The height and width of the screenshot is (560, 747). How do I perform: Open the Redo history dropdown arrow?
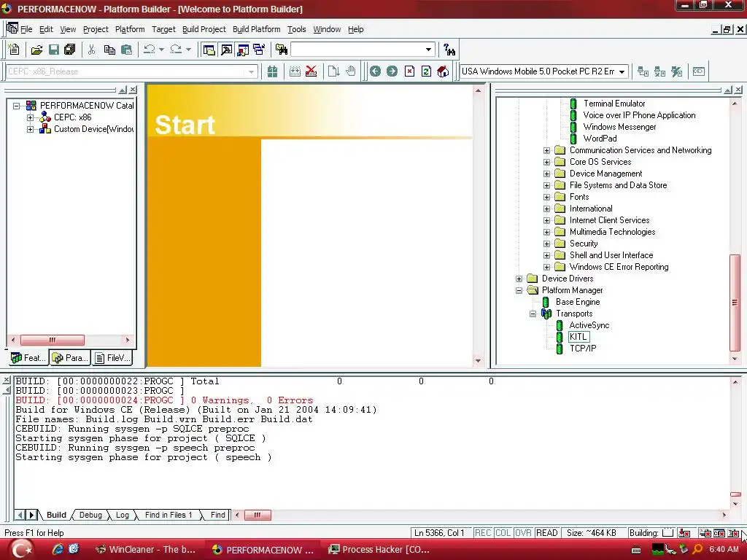[188, 50]
